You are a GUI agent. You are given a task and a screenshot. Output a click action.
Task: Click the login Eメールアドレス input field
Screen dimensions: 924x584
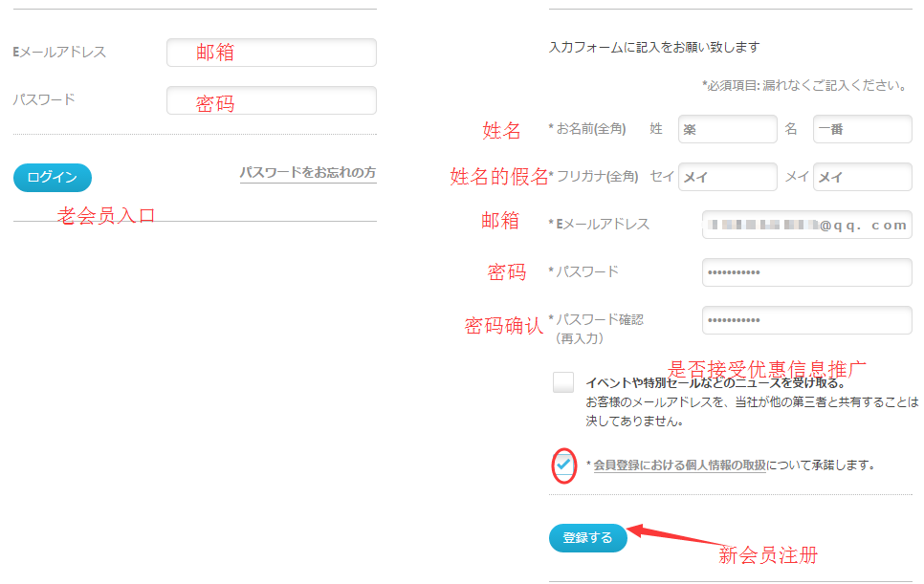271,53
